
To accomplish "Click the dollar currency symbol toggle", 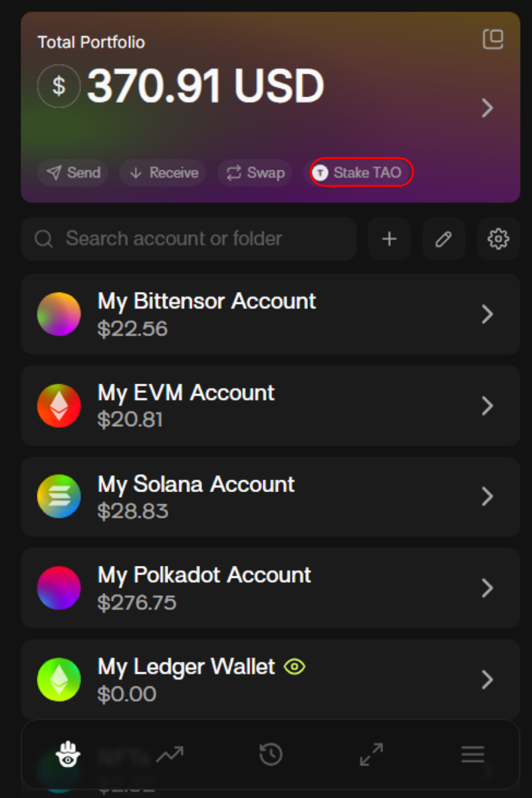I will tap(59, 86).
